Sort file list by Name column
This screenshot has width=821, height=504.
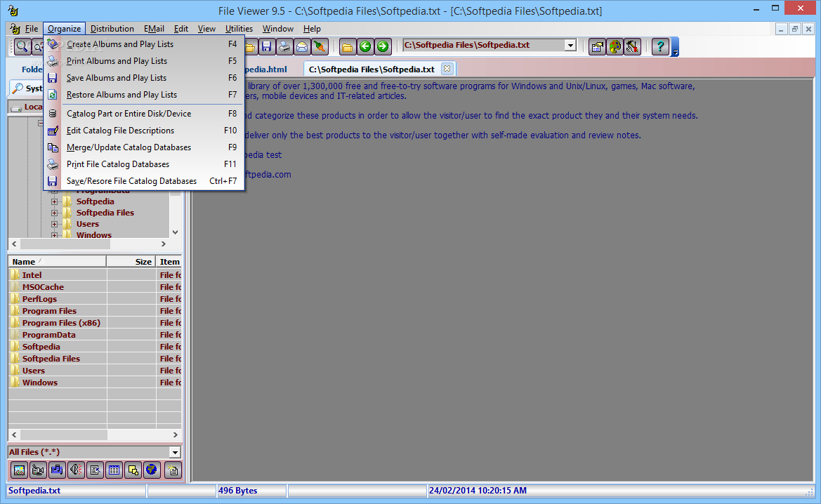(x=57, y=262)
